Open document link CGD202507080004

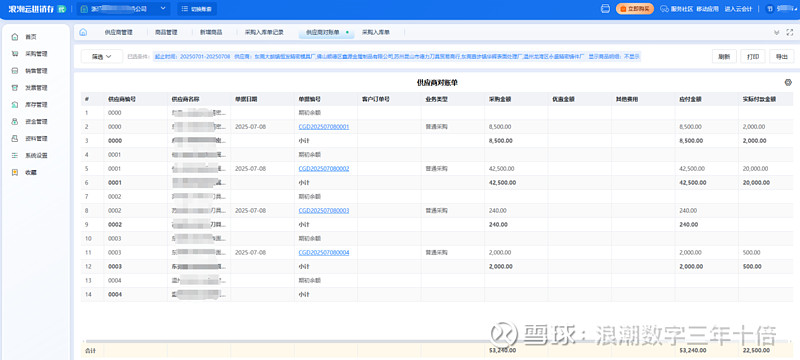tap(324, 252)
